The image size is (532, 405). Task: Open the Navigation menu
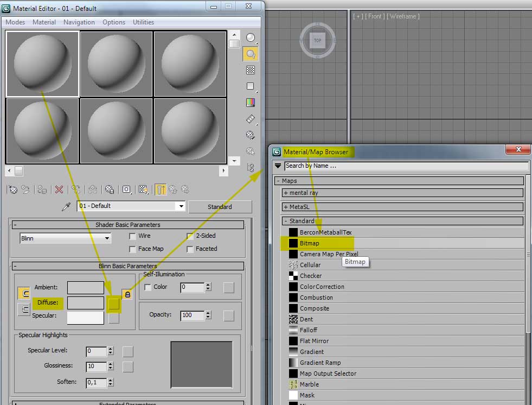79,22
